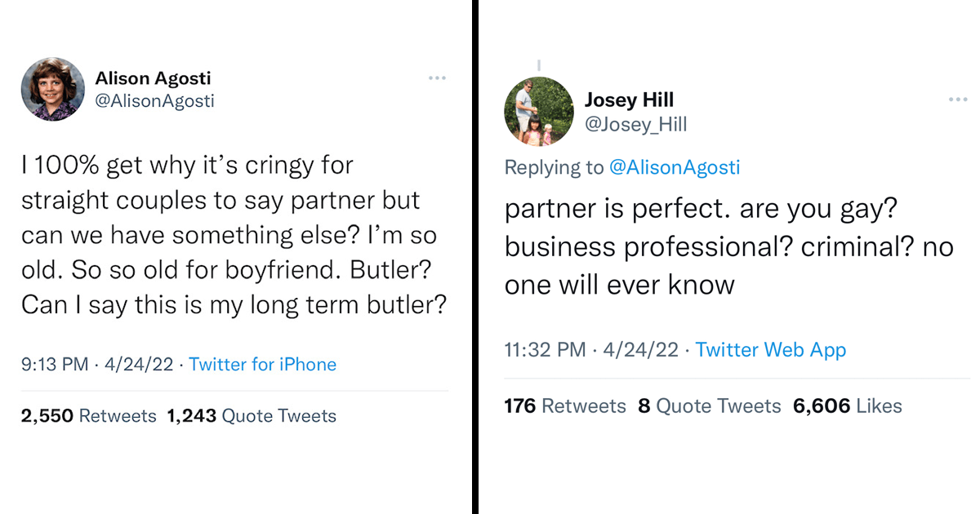Click the @AlisonAgosti handle under name

point(155,101)
